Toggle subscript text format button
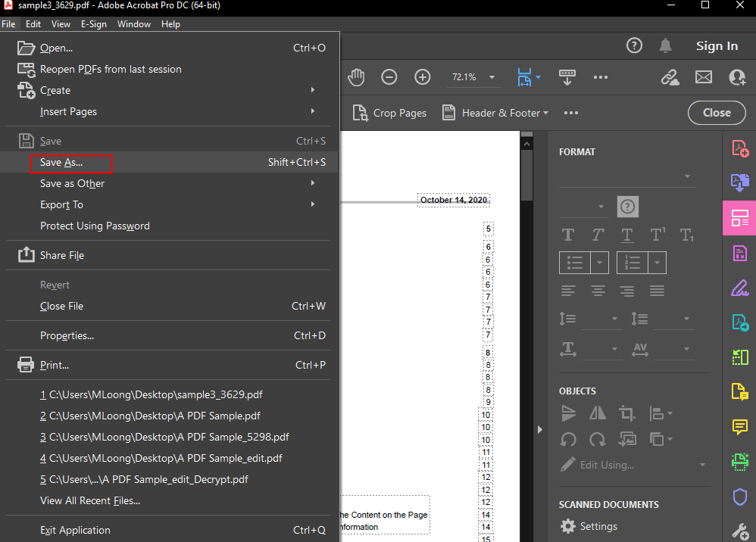This screenshot has height=542, width=756. click(x=686, y=235)
